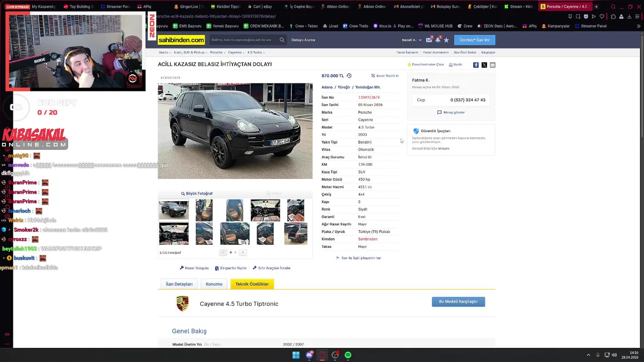644x362 pixels.
Task: Click Hasar Sorgula link
Action: pos(194,268)
